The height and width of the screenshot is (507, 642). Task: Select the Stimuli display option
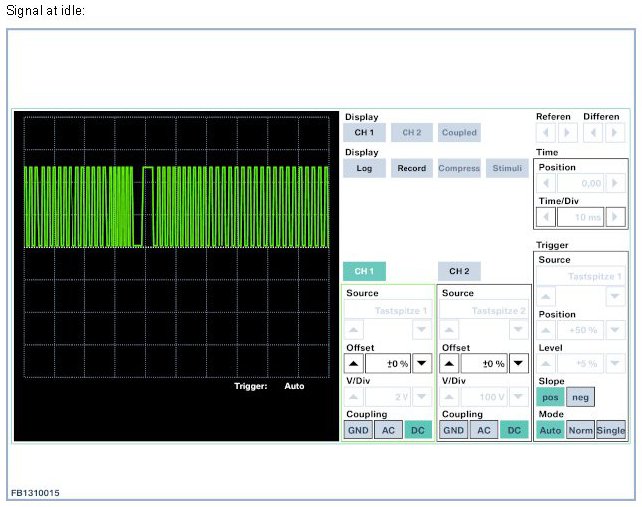[x=507, y=168]
